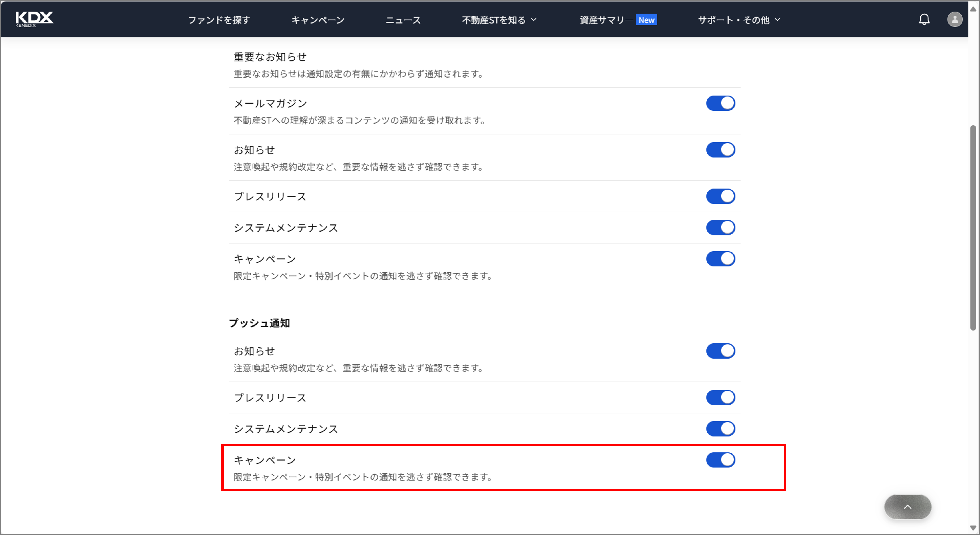This screenshot has width=980, height=535.
Task: Click the page vertical scrollbar thumb
Action: pos(973,227)
